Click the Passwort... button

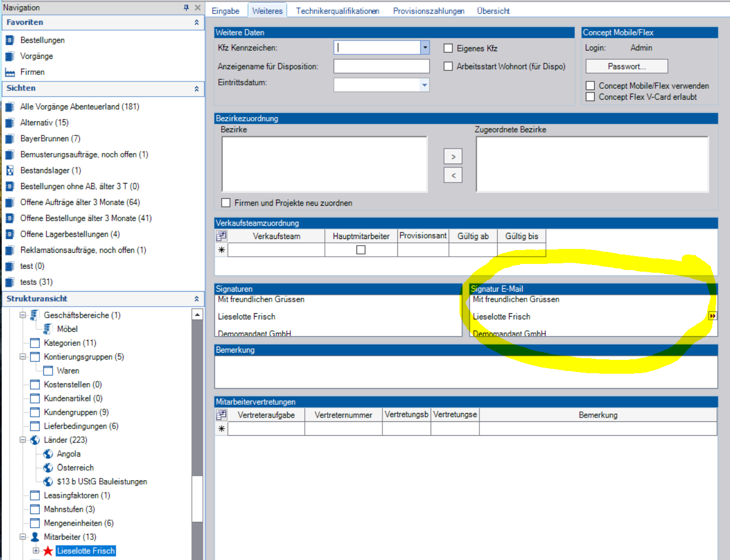(626, 67)
